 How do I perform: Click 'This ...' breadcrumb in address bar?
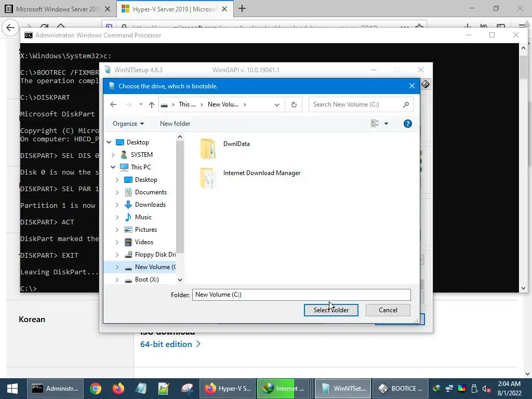(187, 104)
